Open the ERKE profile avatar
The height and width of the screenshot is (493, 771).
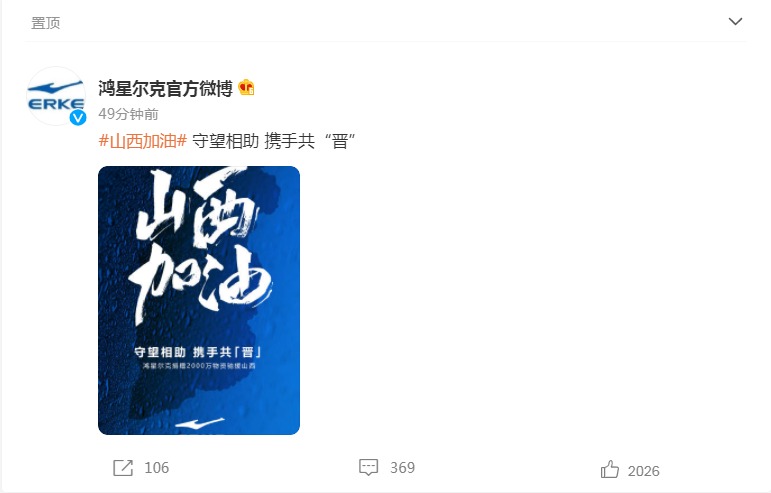pos(56,96)
